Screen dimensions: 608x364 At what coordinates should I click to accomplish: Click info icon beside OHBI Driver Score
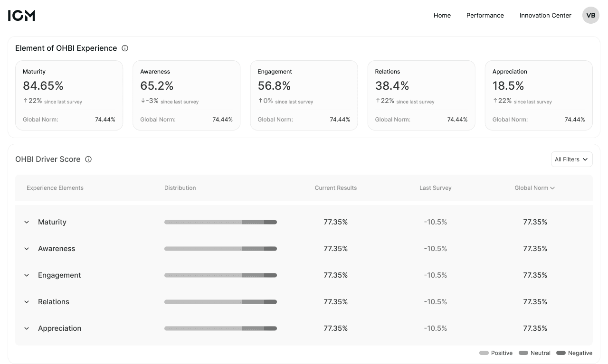point(88,159)
